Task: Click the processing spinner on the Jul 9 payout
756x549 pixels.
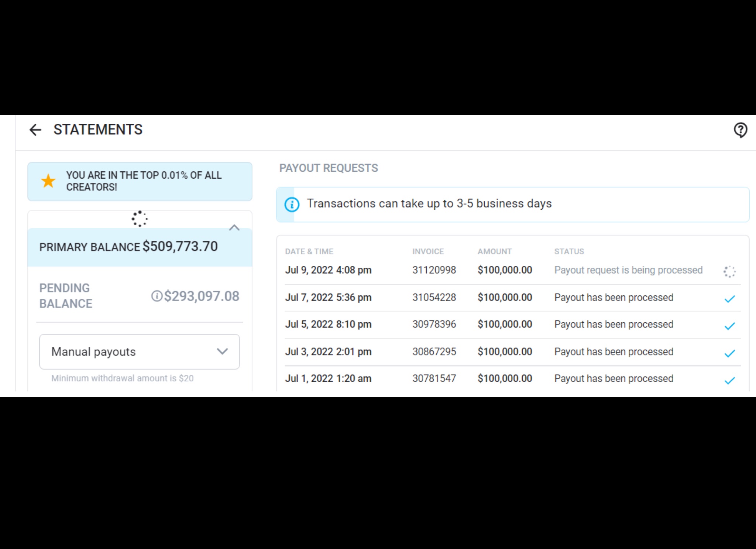Action: point(729,272)
